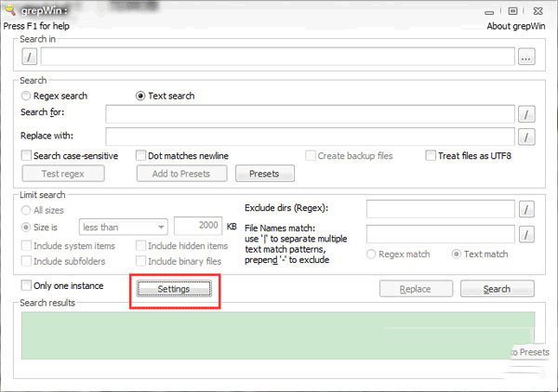Select the Regex search radio button

(x=26, y=96)
